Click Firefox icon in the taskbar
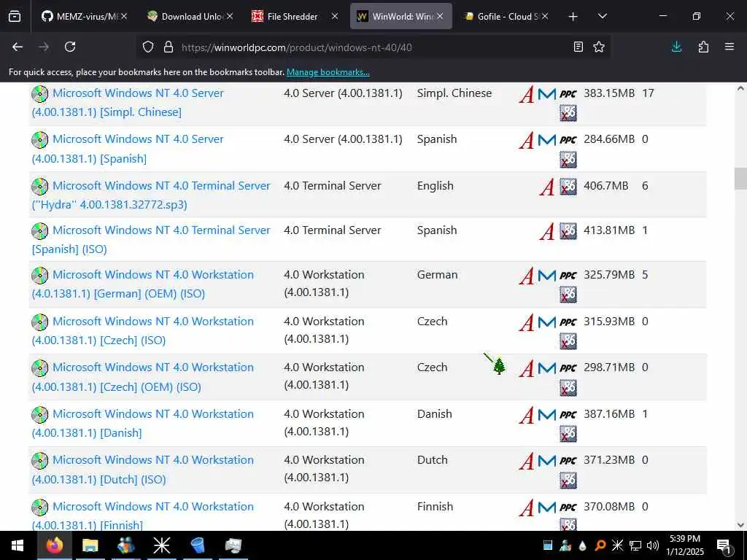The height and width of the screenshot is (560, 747). click(x=54, y=545)
